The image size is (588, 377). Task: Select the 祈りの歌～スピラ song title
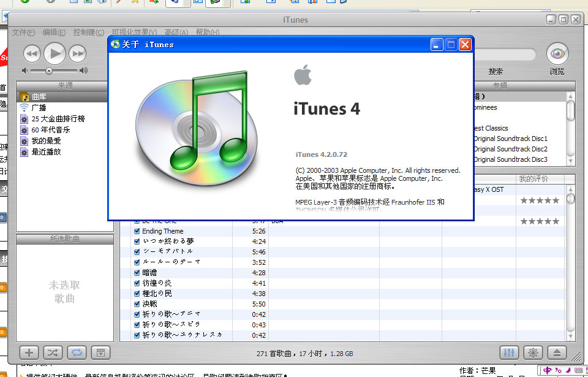pyautogui.click(x=171, y=324)
